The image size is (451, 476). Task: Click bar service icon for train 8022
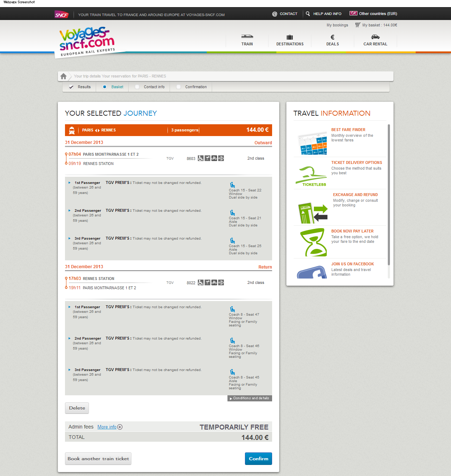tap(207, 282)
